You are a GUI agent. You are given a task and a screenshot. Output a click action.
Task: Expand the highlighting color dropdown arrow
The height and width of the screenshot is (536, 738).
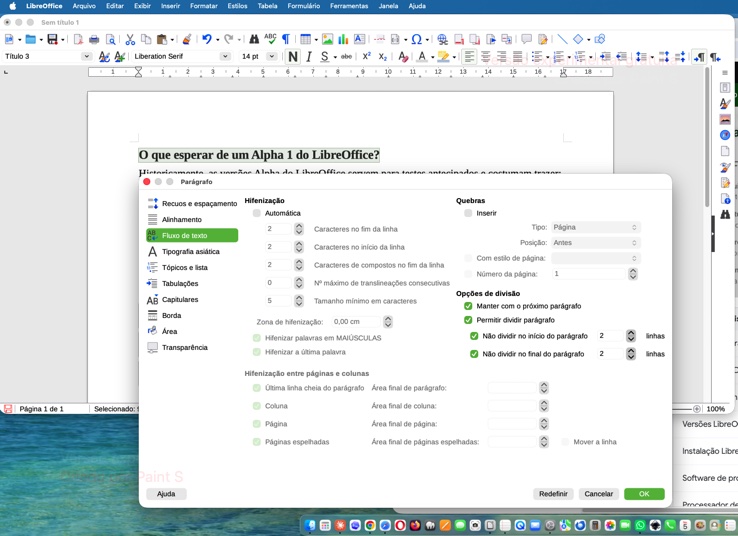point(454,57)
